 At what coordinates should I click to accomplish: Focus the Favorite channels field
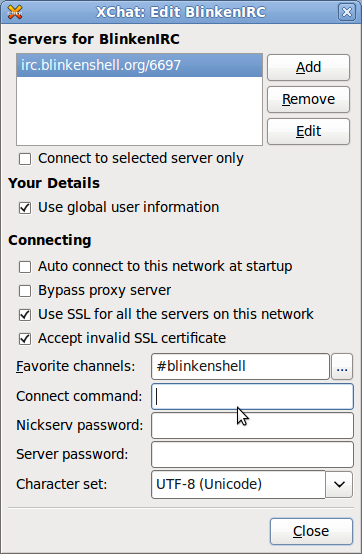tap(240, 366)
